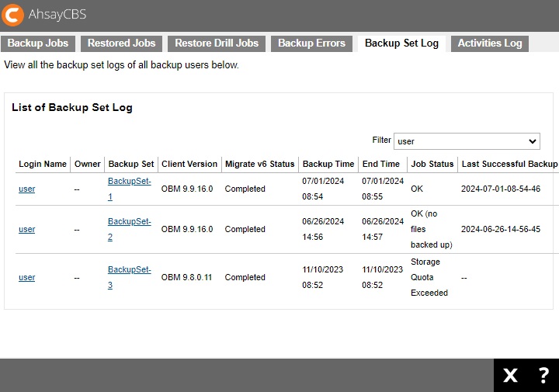Open help via the question mark icon

(543, 375)
